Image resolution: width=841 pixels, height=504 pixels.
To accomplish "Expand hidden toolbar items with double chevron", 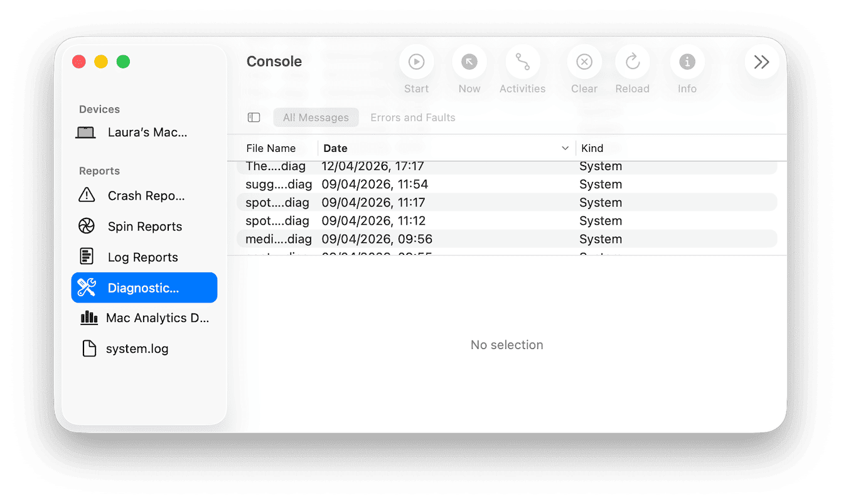I will pos(762,62).
